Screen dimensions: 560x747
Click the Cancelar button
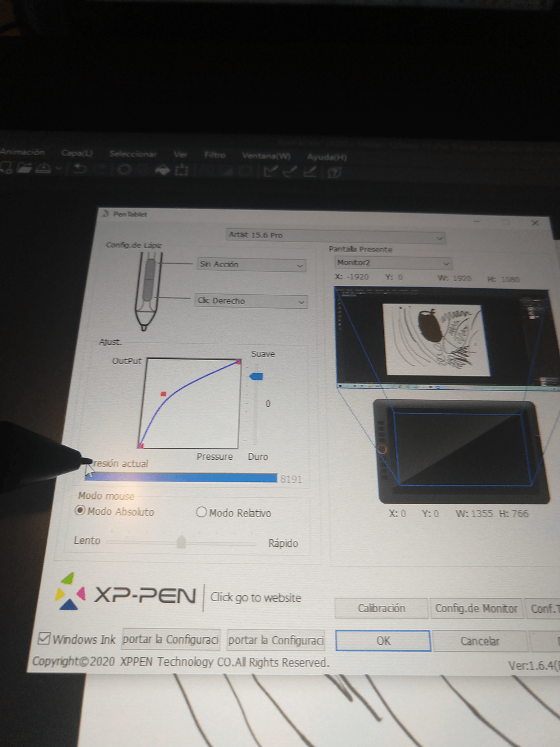(x=480, y=641)
